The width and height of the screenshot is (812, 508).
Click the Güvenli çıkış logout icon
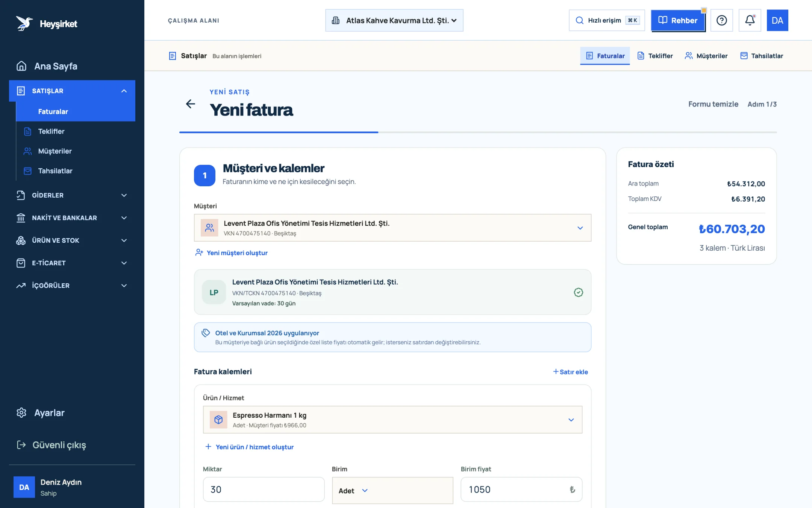coord(21,445)
